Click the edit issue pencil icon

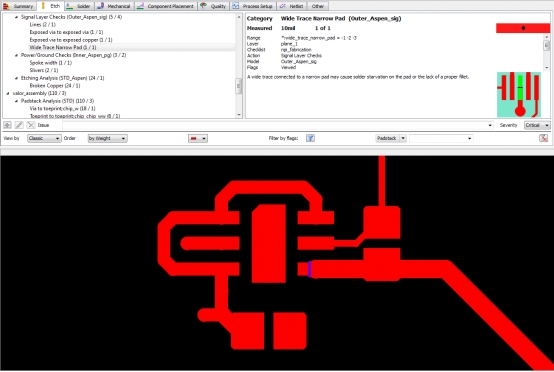coord(19,125)
